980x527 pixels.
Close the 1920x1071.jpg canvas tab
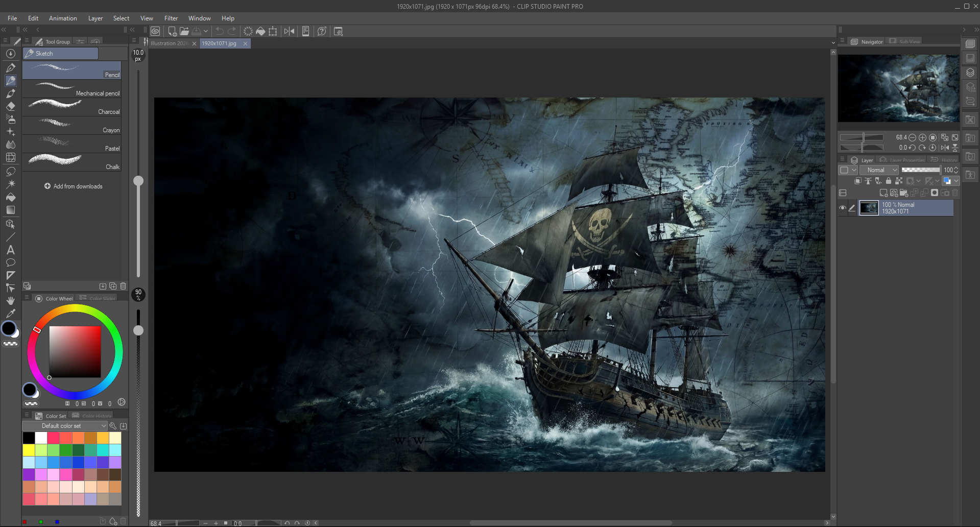coord(246,43)
